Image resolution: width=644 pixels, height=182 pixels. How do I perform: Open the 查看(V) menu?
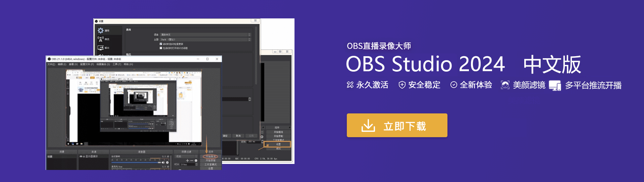(73, 64)
